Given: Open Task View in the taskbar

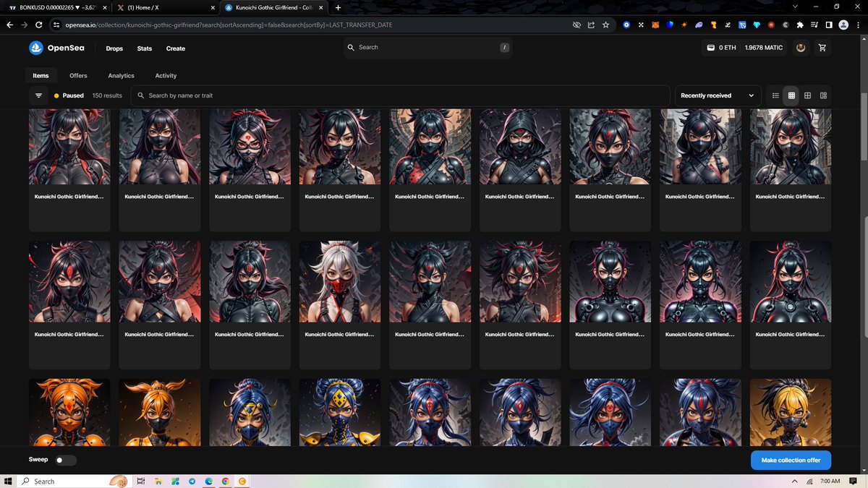Looking at the screenshot, I should (141, 481).
